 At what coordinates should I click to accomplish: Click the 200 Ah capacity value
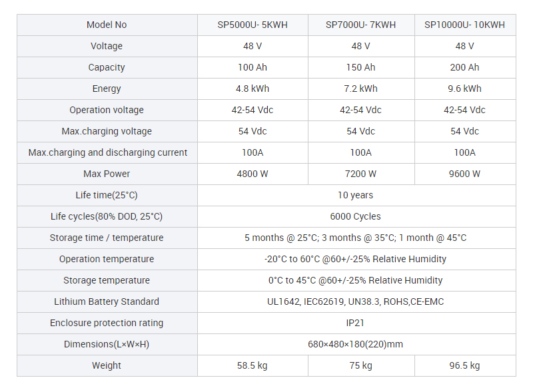click(x=464, y=67)
